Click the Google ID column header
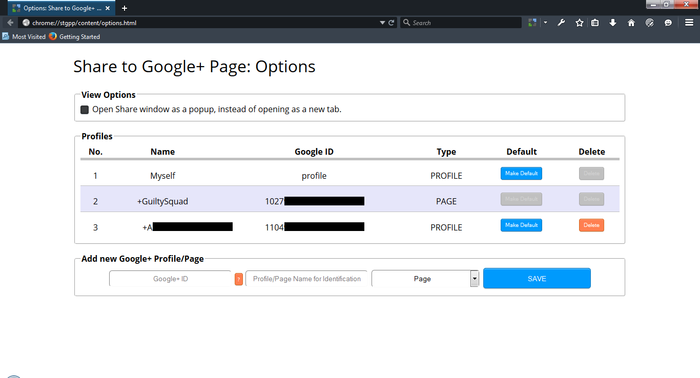700x378 pixels. [x=314, y=152]
